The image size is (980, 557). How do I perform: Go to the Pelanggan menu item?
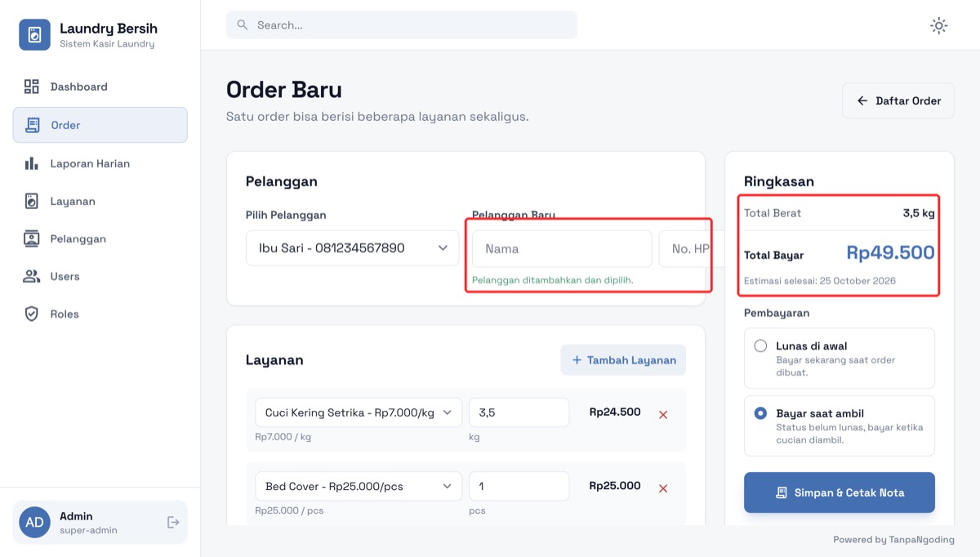(100, 238)
